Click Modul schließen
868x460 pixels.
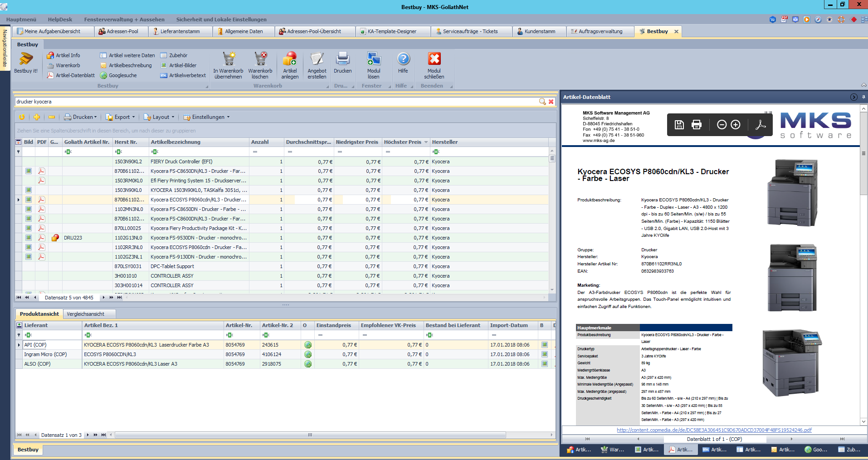tap(434, 65)
